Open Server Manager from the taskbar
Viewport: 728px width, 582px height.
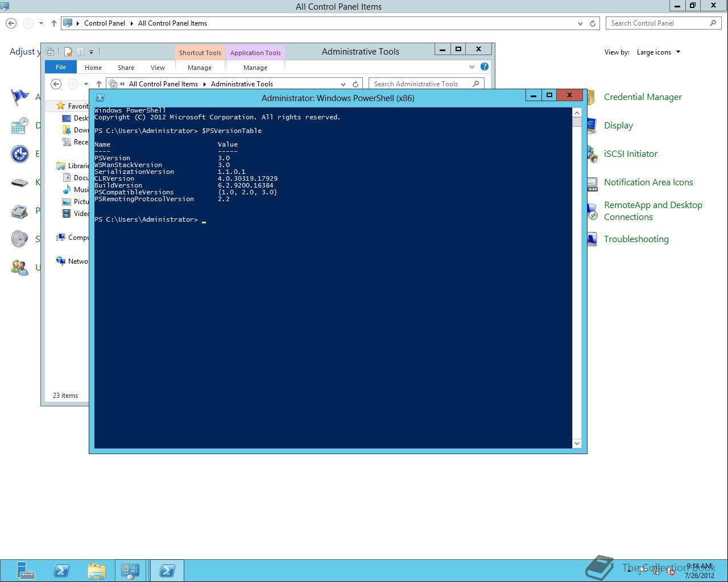tap(26, 570)
